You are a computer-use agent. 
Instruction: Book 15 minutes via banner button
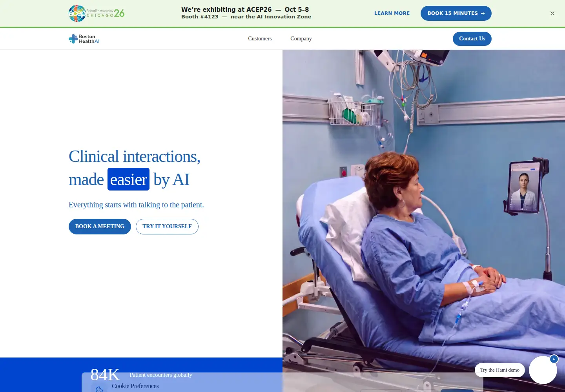[456, 13]
